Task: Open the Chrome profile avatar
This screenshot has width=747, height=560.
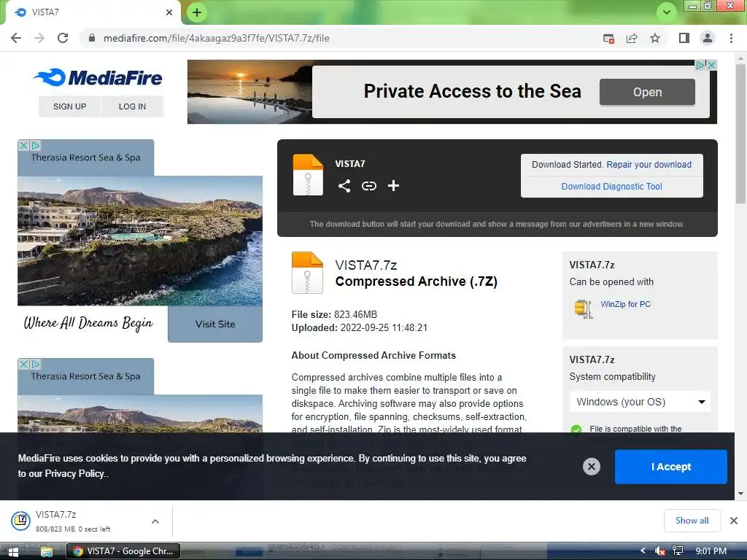Action: pos(708,38)
